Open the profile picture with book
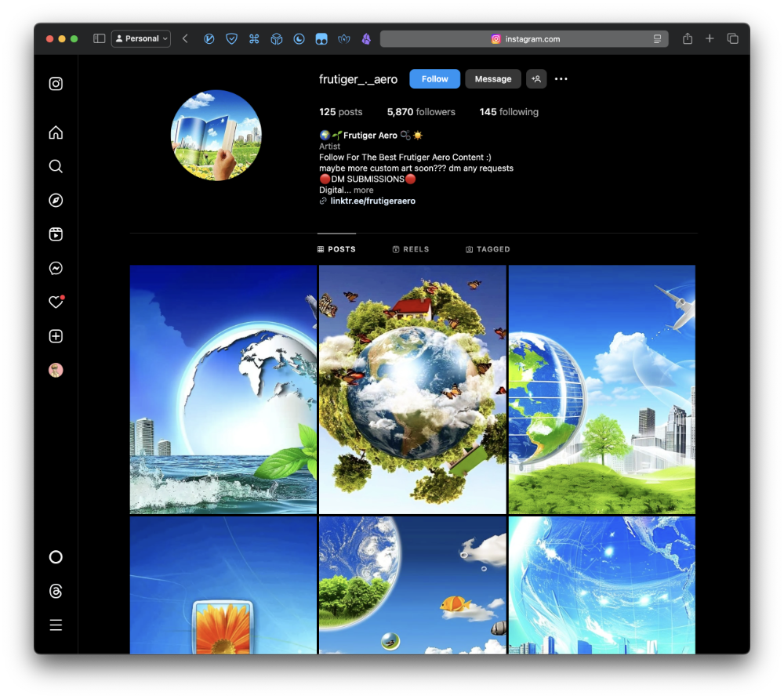Viewport: 784px width, 699px height. [216, 135]
